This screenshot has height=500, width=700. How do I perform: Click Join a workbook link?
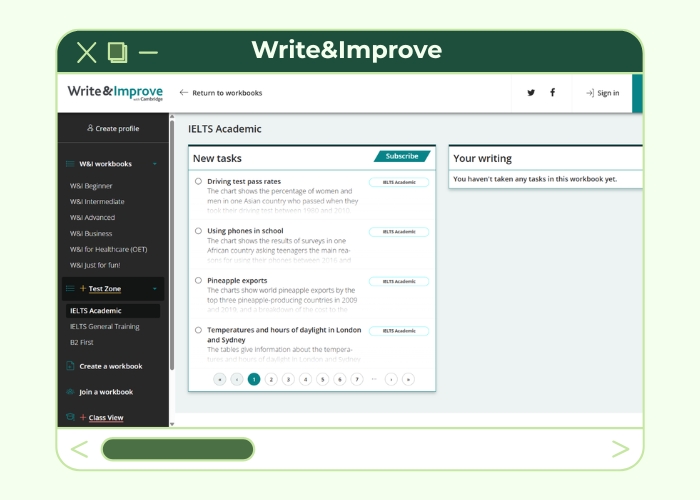click(x=106, y=392)
